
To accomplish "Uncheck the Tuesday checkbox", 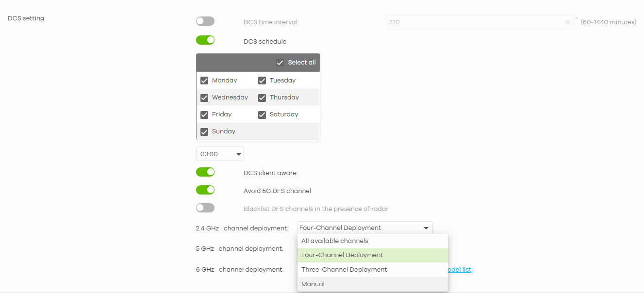I will [x=262, y=80].
